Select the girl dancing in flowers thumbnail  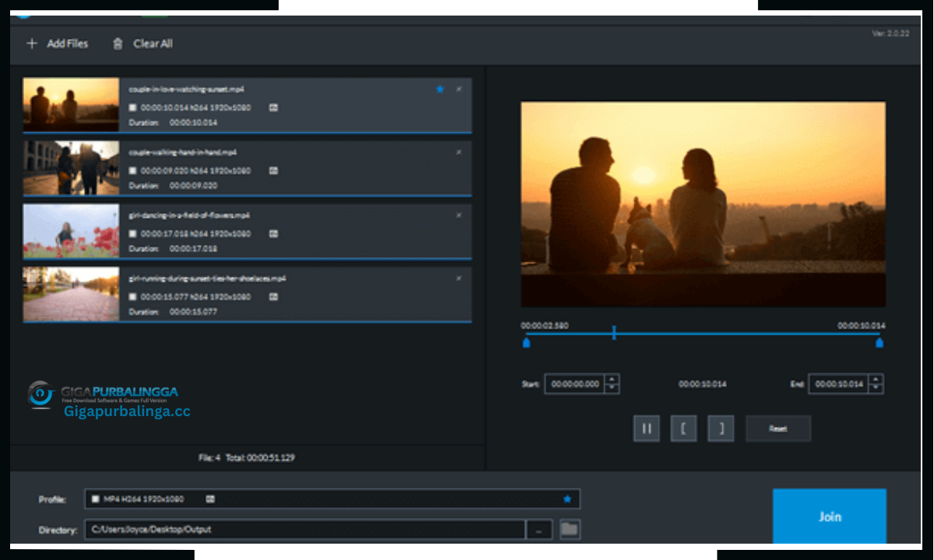(71, 231)
